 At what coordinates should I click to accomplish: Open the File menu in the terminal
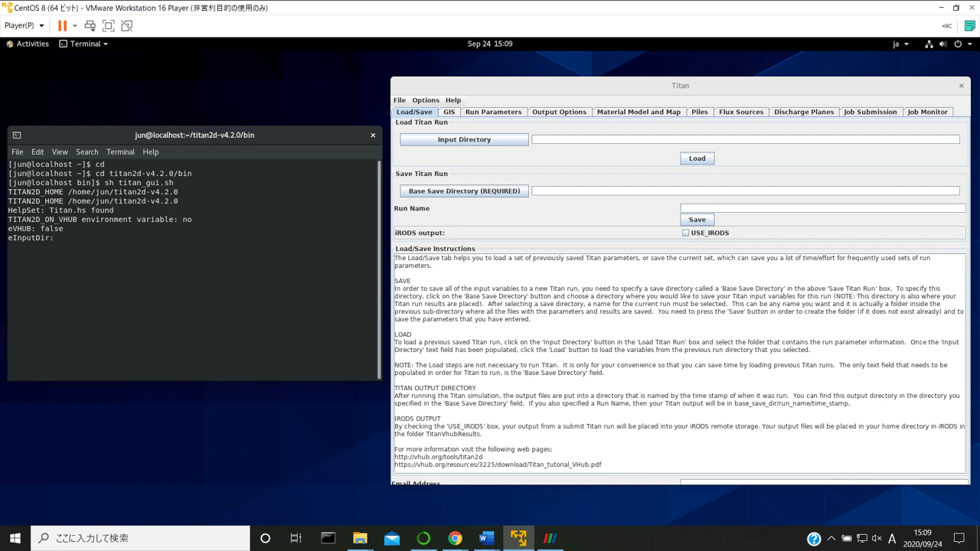(17, 152)
